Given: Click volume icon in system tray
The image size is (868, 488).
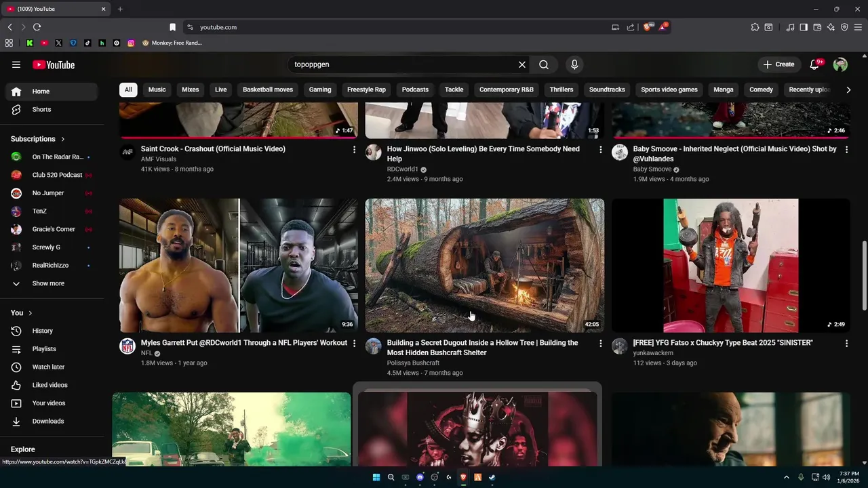Looking at the screenshot, I should pos(826,477).
